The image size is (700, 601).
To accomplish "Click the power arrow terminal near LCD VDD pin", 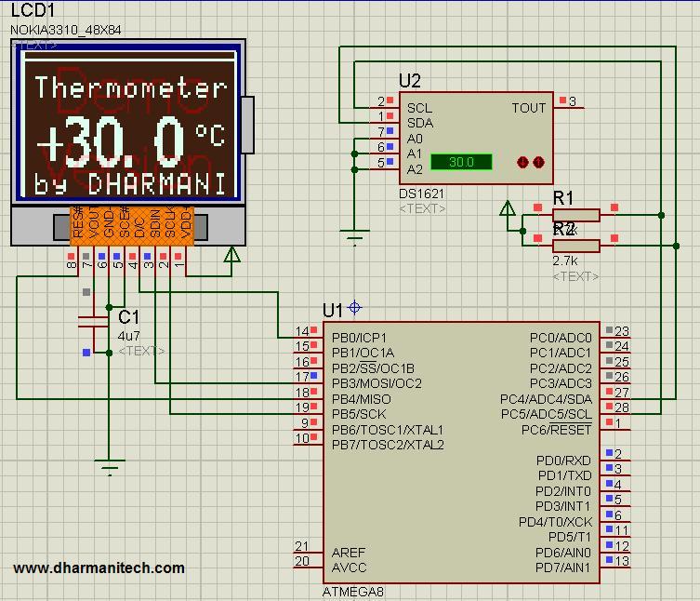I will click(x=231, y=255).
